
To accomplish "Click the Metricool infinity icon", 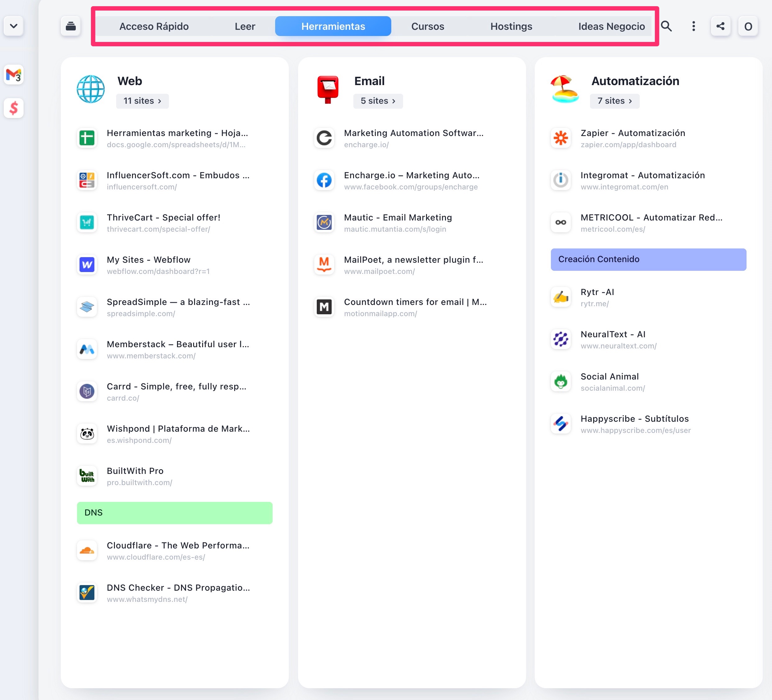I will 561,222.
